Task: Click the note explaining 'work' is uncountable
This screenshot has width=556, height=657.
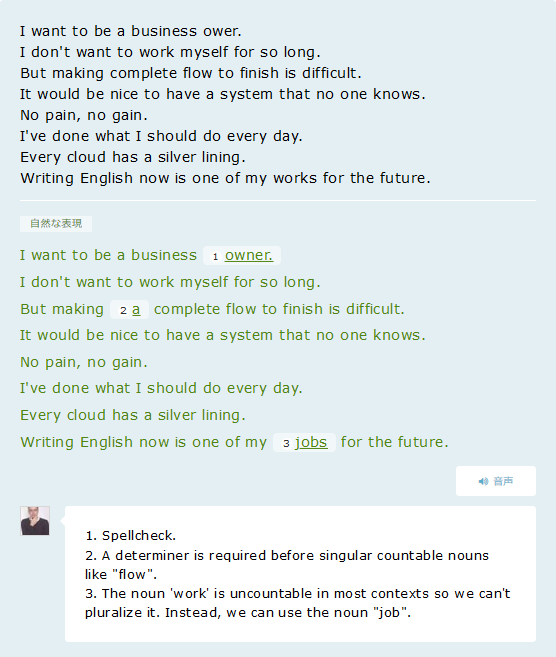Action: 298,603
